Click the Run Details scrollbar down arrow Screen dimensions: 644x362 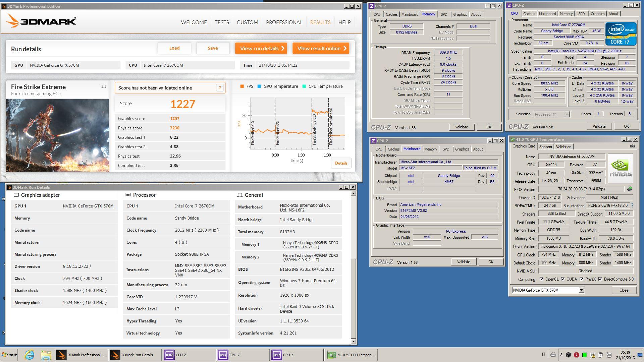(x=353, y=342)
